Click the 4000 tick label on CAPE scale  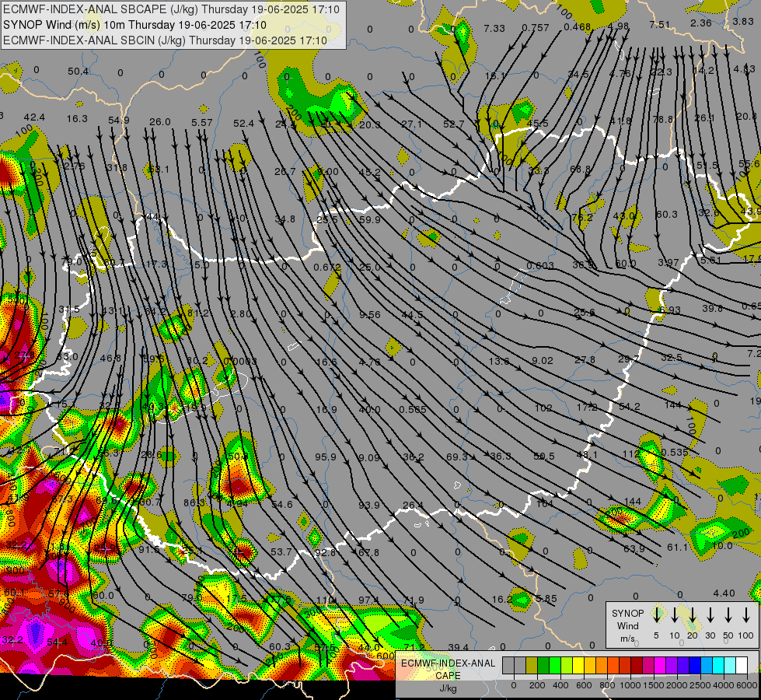(724, 685)
